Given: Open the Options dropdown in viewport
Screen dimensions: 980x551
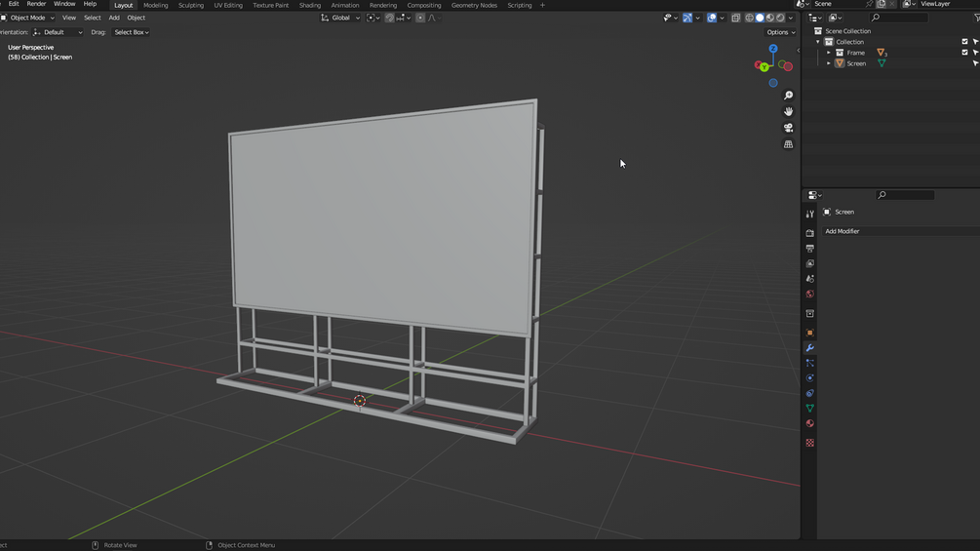Looking at the screenshot, I should (x=781, y=32).
